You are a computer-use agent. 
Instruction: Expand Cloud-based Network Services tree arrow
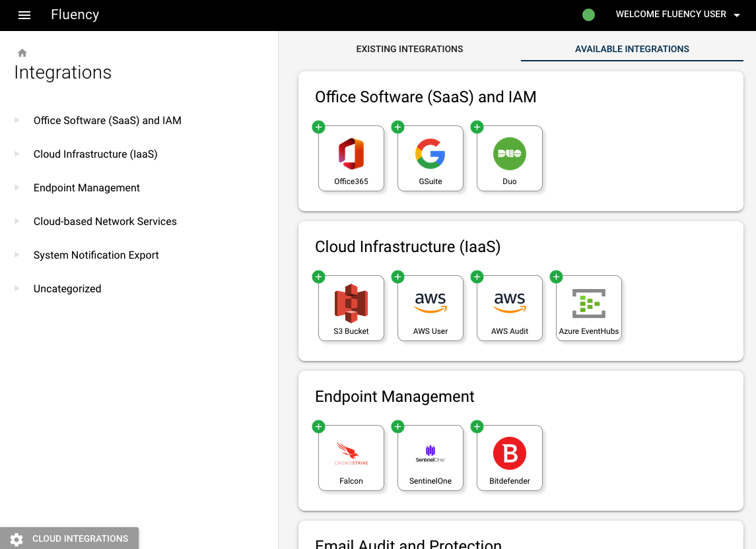click(17, 221)
